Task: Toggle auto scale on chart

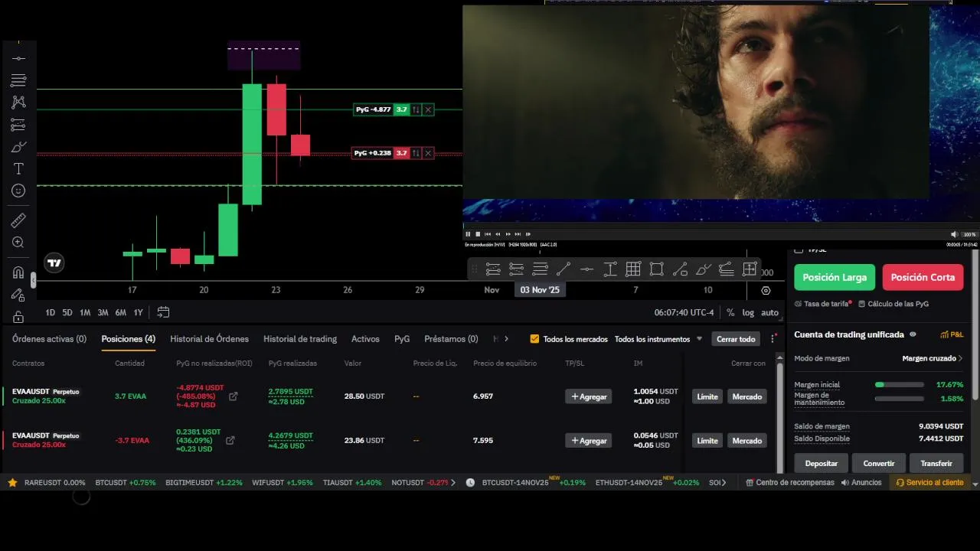Action: [x=769, y=312]
